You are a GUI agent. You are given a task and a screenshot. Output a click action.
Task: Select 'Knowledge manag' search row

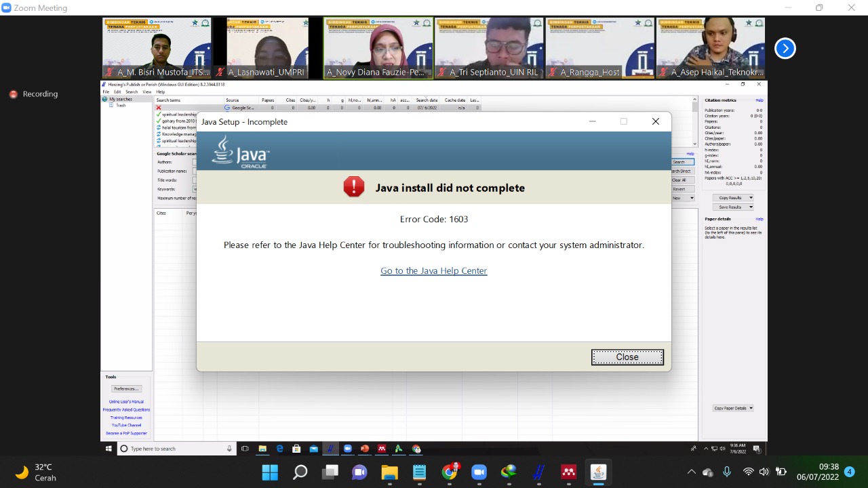(x=176, y=134)
